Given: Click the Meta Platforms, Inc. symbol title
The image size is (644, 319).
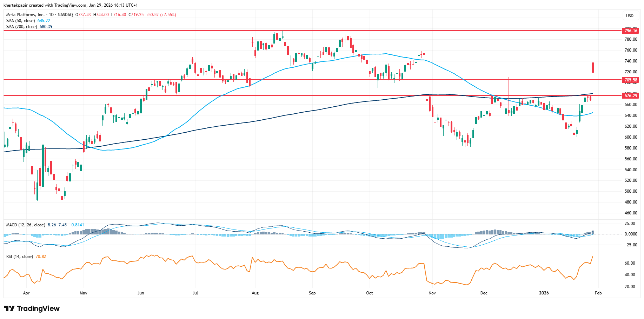Looking at the screenshot, I should (x=25, y=15).
